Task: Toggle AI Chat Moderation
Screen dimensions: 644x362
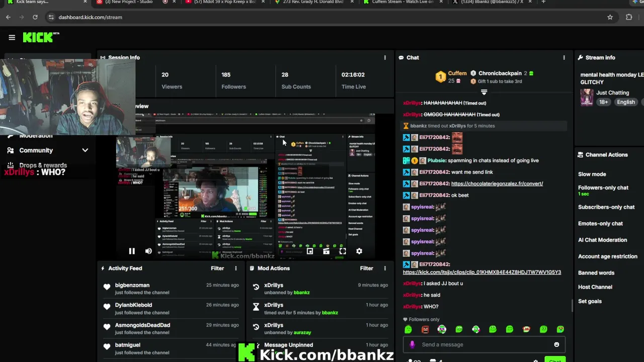Action: (602, 240)
